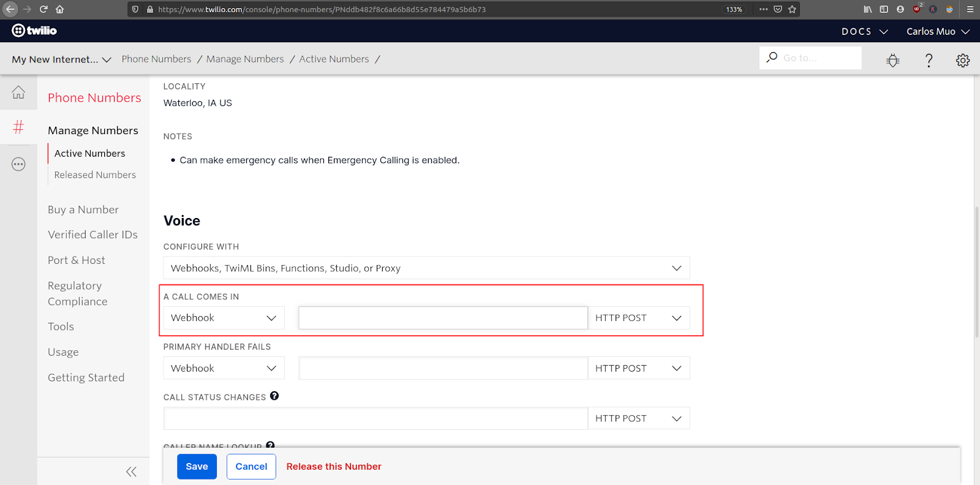The height and width of the screenshot is (485, 980).
Task: Open uBlock Origin extension icon
Action: pos(917,9)
